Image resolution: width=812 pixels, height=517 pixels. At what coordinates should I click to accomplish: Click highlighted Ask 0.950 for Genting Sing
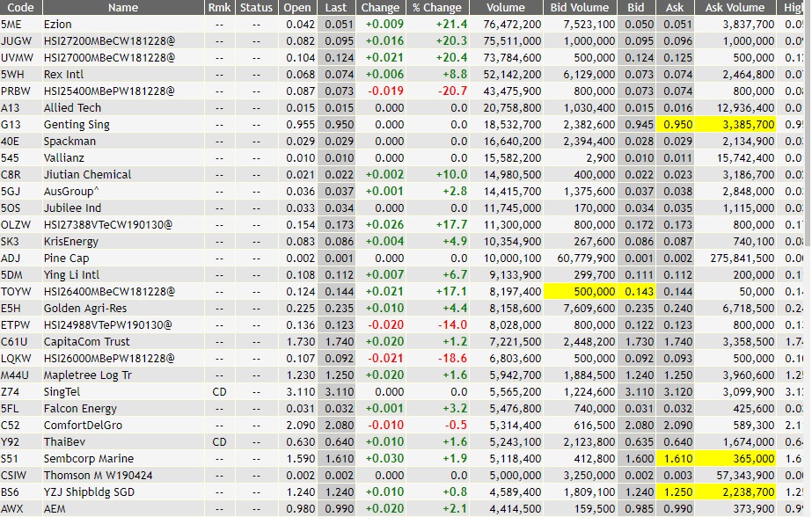674,125
